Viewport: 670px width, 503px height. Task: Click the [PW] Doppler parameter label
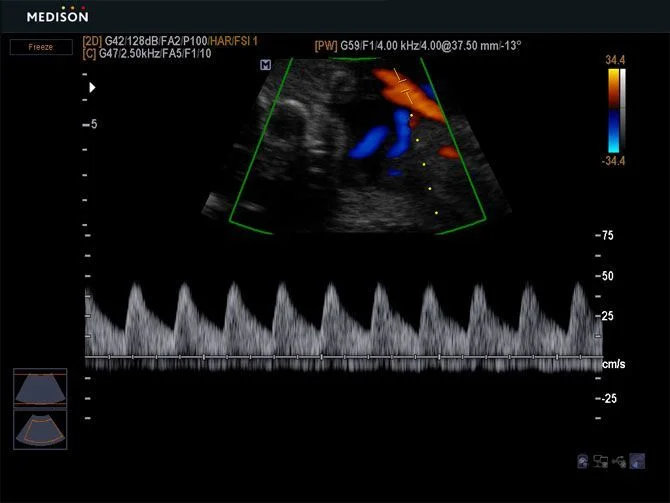tap(326, 46)
